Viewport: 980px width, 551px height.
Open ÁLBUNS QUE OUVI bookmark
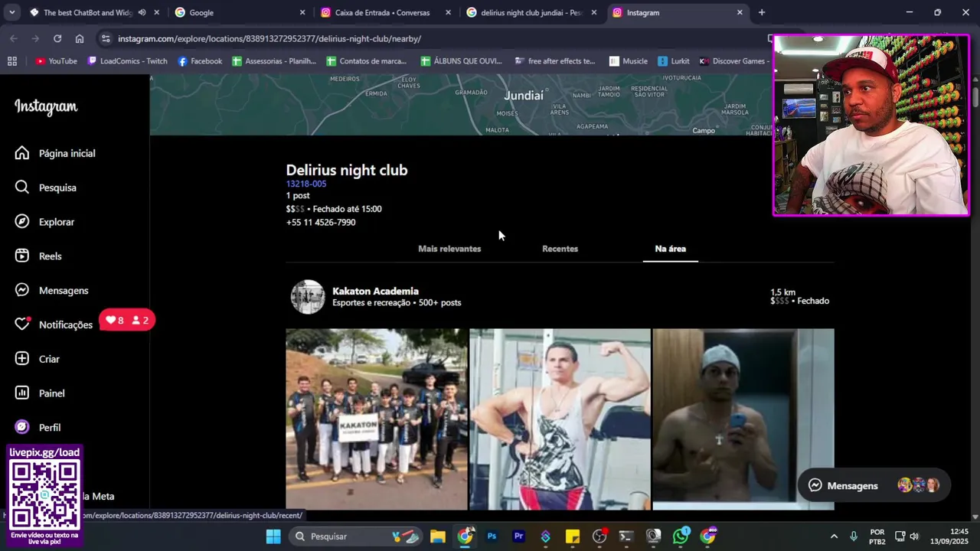[x=461, y=61]
